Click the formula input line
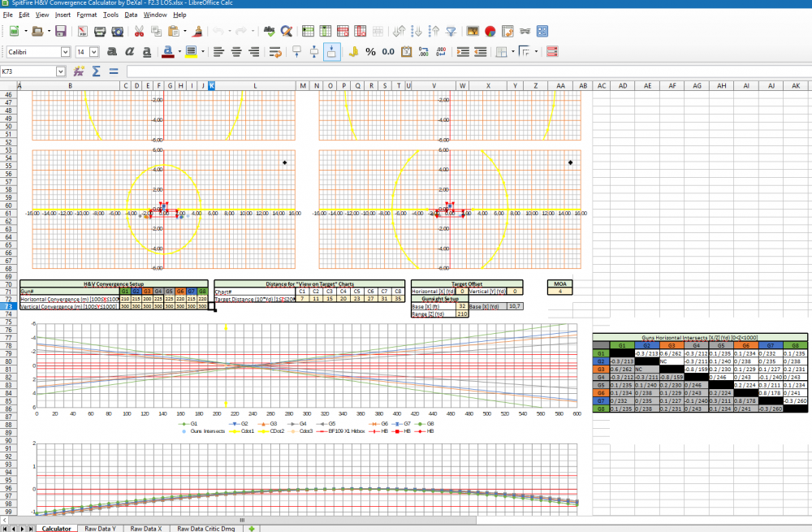The height and width of the screenshot is (532, 812). coord(463,71)
